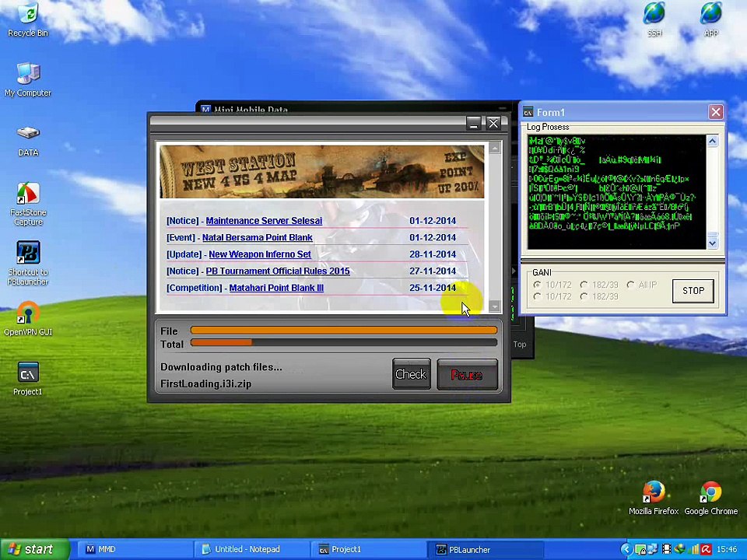747x560 pixels.
Task: Select the unchecked lower-row 10/172 radio button
Action: click(x=538, y=296)
